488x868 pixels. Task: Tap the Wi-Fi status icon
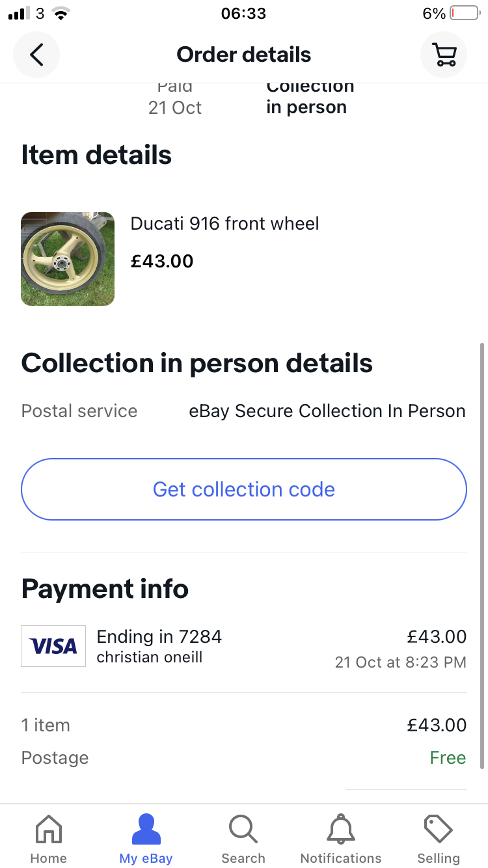coord(61,14)
